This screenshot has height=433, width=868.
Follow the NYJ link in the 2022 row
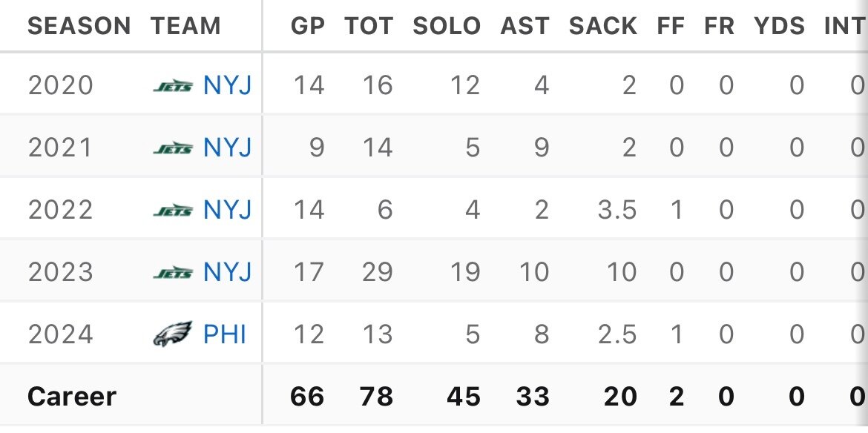tap(228, 211)
